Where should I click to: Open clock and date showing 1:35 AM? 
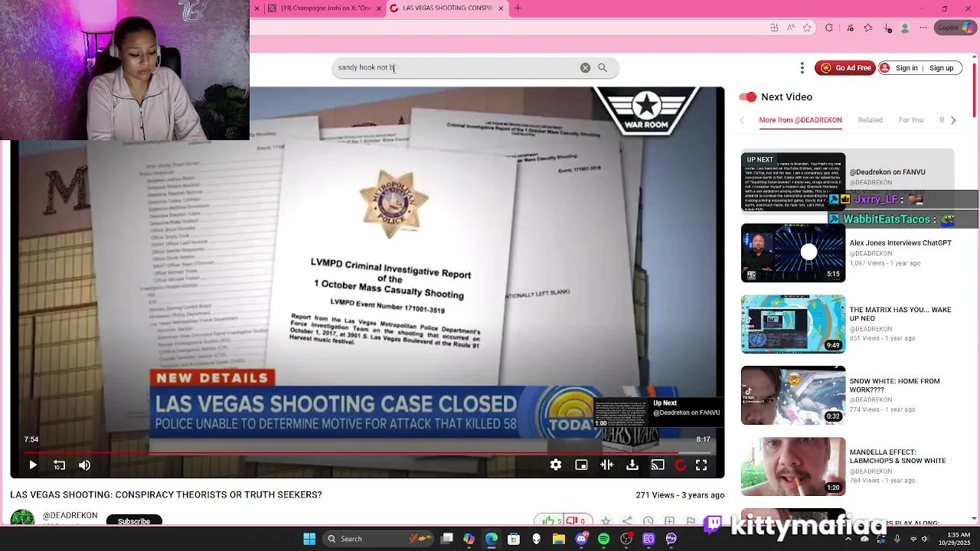[959, 539]
